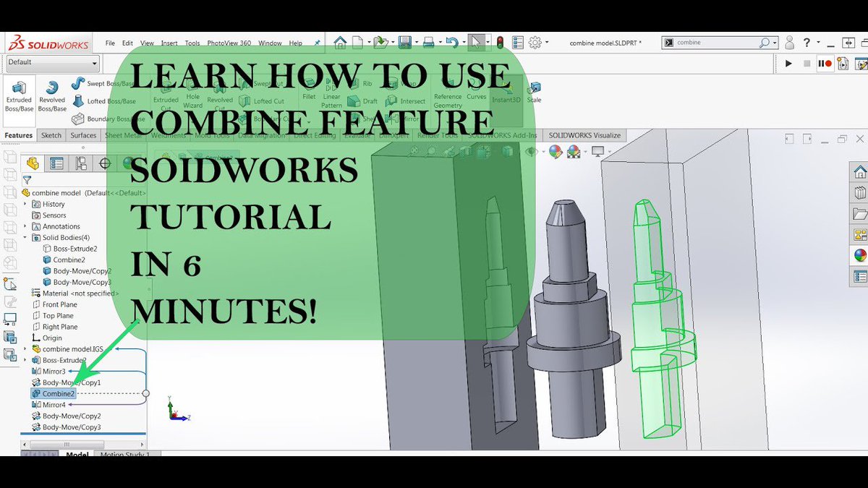Open the PropertyManager tab icon
The height and width of the screenshot is (488, 868).
click(x=56, y=163)
